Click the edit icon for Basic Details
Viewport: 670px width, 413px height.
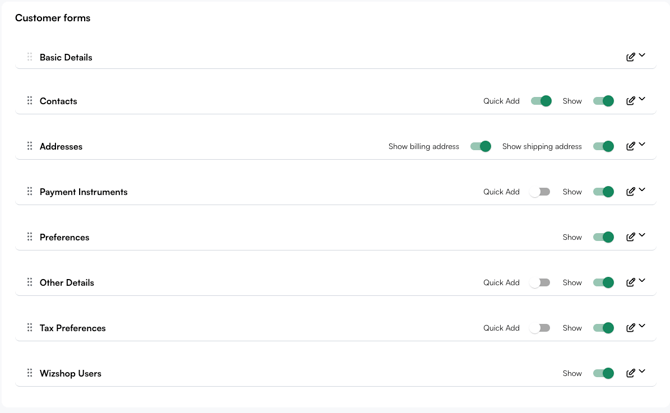630,57
